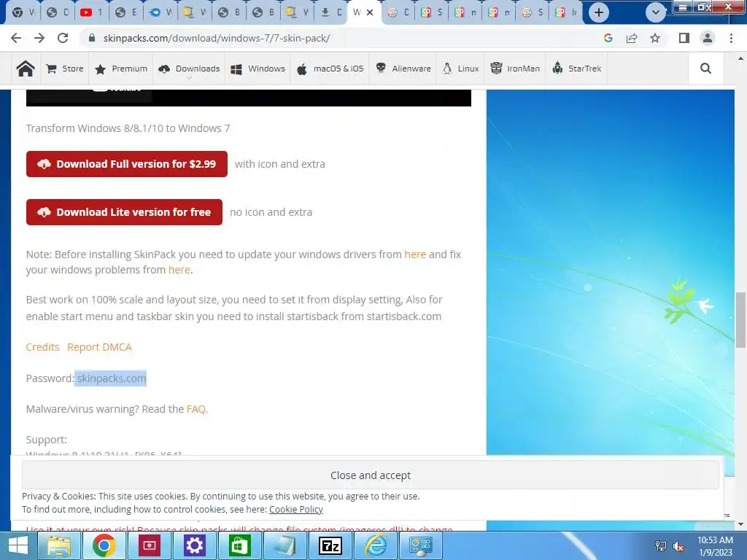Open the Alienware menu item
The width and height of the screenshot is (747, 560).
point(403,69)
